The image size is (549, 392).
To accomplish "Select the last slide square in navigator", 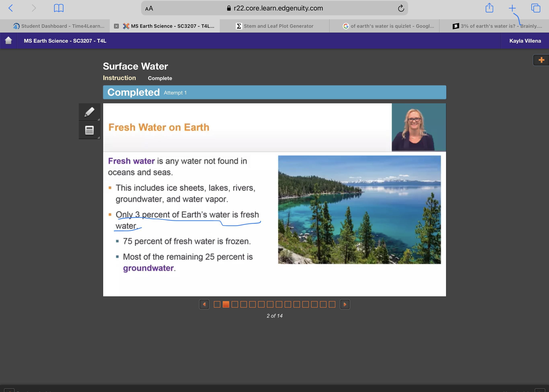I will tap(332, 304).
